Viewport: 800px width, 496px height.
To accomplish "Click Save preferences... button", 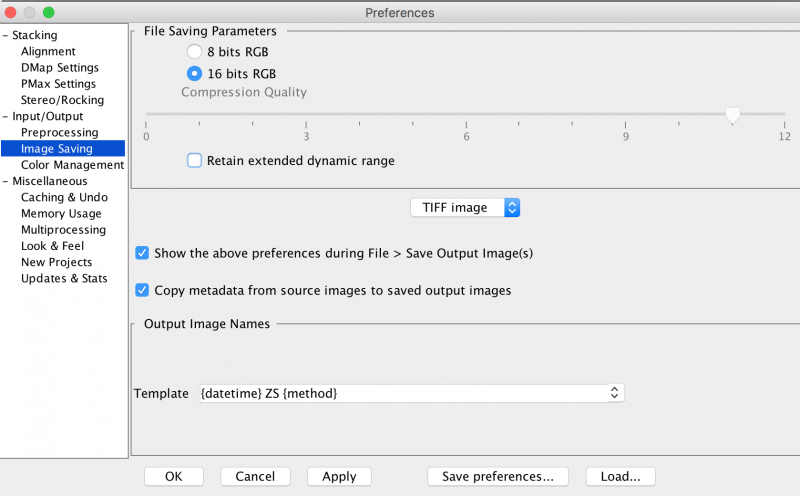I will [497, 477].
